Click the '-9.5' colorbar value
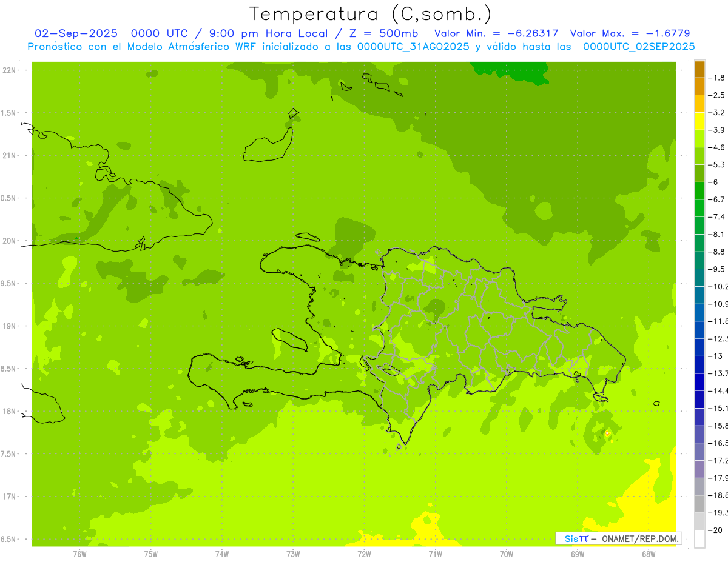 [x=718, y=269]
